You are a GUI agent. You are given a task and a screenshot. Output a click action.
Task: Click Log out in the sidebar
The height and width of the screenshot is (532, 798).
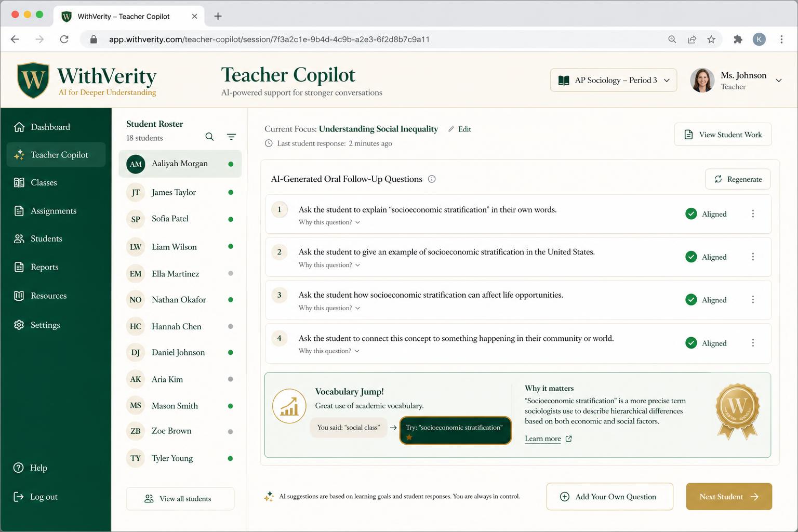(x=35, y=497)
